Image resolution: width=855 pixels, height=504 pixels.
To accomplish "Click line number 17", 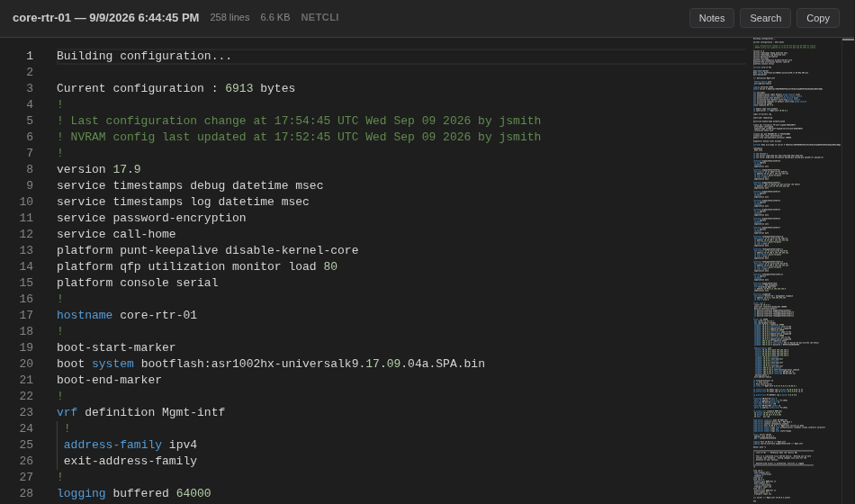I will pos(26,315).
